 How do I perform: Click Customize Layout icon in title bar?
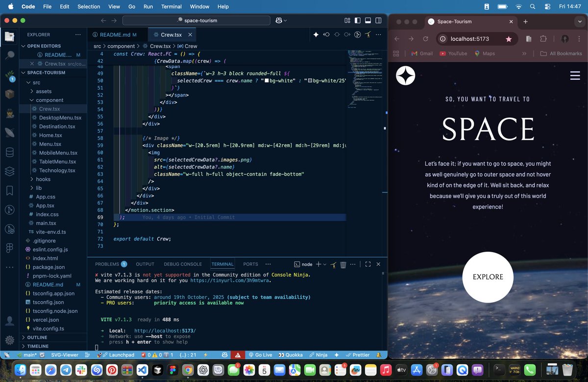[347, 21]
